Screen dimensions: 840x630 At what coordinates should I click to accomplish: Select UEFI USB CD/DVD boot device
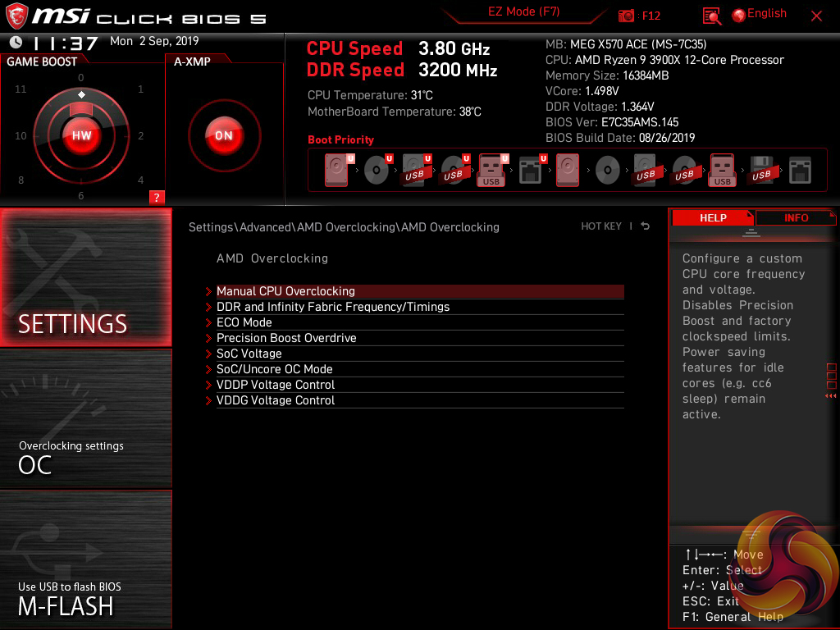point(454,170)
